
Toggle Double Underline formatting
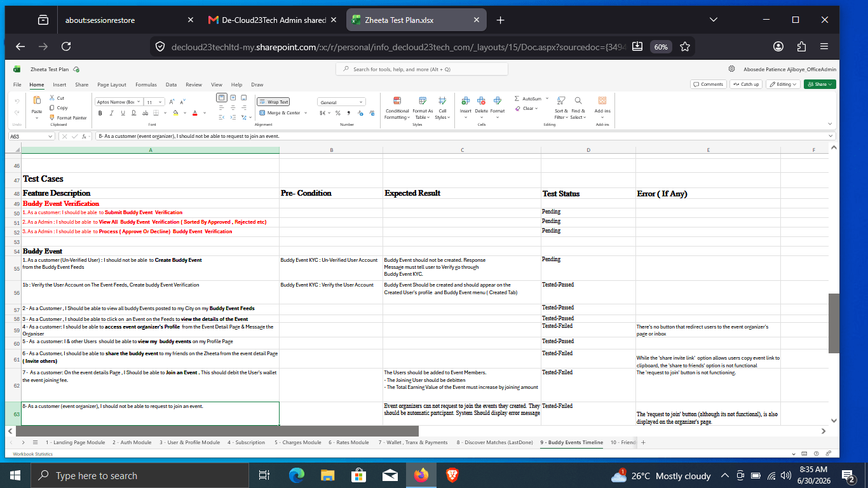[133, 113]
